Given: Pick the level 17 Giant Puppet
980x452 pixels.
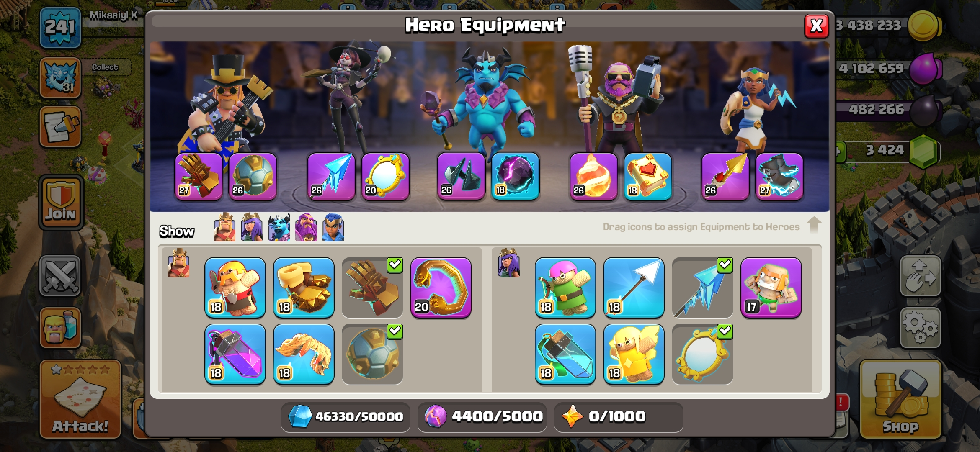Looking at the screenshot, I should (x=771, y=288).
